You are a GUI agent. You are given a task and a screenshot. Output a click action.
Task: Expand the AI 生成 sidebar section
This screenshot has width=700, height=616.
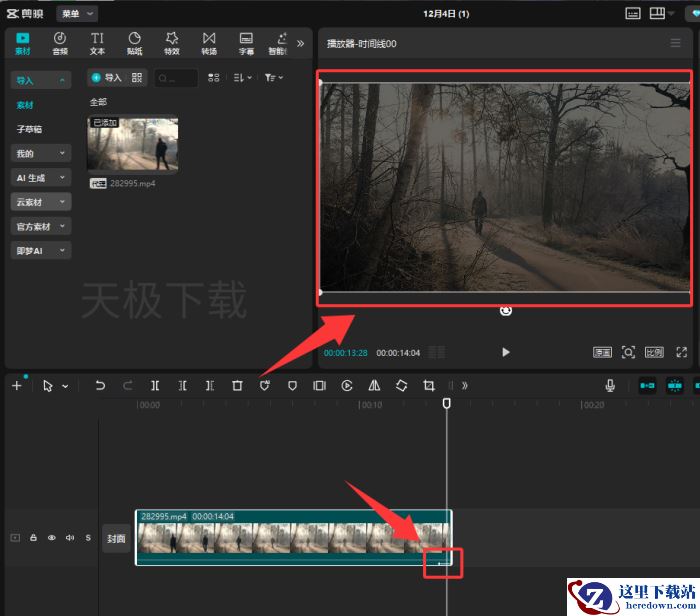tap(41, 178)
